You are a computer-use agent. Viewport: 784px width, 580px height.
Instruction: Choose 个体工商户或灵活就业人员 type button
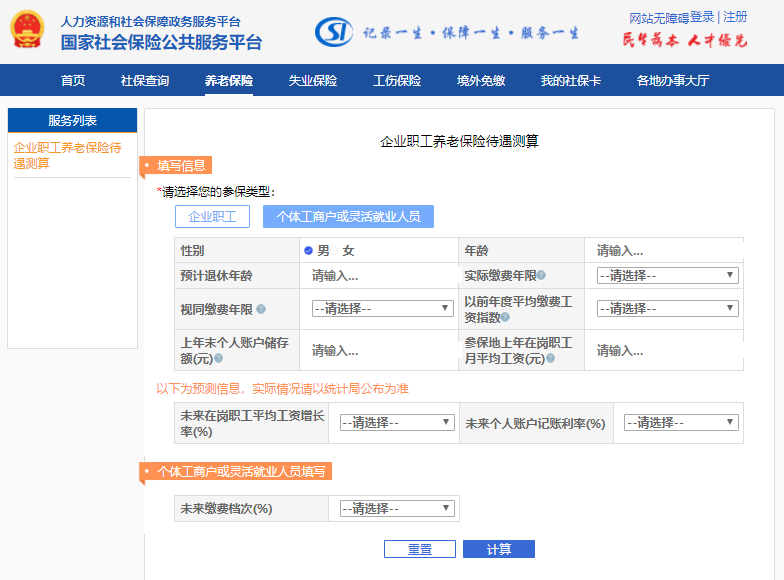348,216
